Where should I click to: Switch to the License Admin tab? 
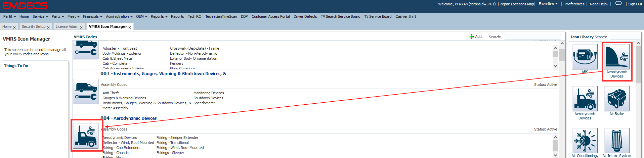point(67,27)
